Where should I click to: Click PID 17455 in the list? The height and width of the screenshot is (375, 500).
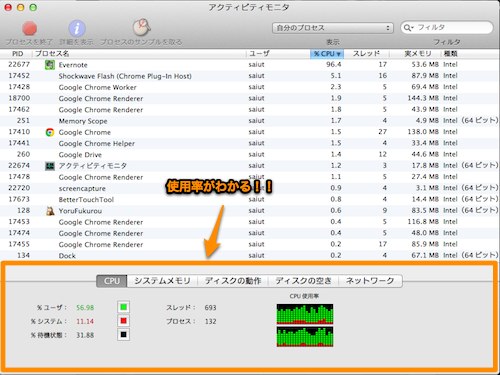[19, 244]
